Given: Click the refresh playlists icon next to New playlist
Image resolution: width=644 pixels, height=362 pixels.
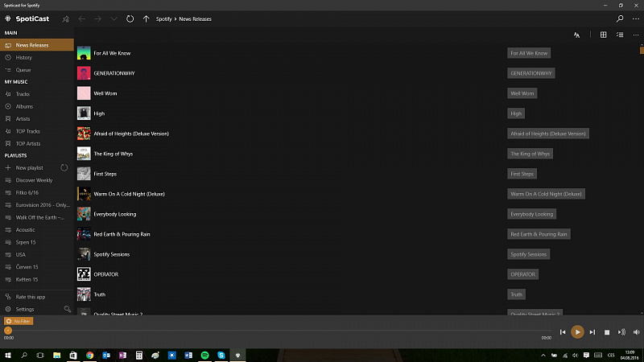Looking at the screenshot, I should click(64, 167).
